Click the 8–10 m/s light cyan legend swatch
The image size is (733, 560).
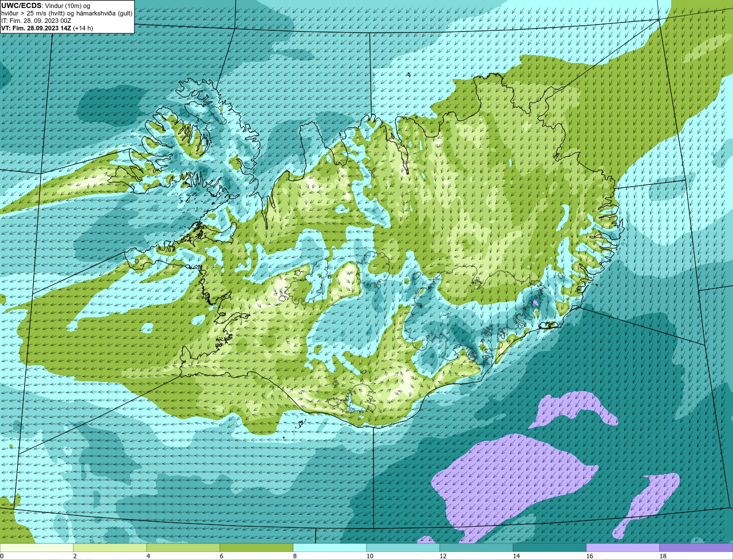pos(330,547)
